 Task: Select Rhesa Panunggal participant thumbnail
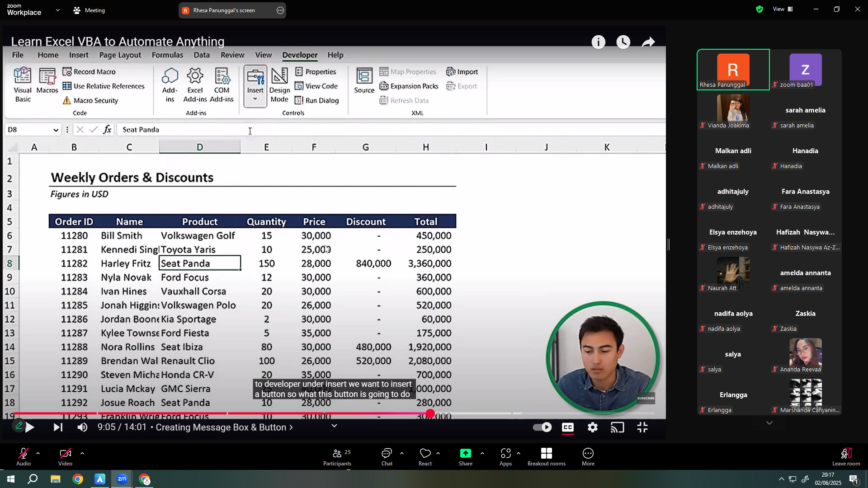(733, 70)
